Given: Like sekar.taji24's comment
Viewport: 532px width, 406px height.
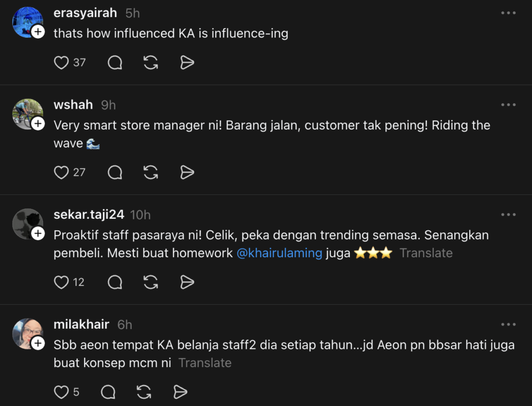Looking at the screenshot, I should (61, 282).
